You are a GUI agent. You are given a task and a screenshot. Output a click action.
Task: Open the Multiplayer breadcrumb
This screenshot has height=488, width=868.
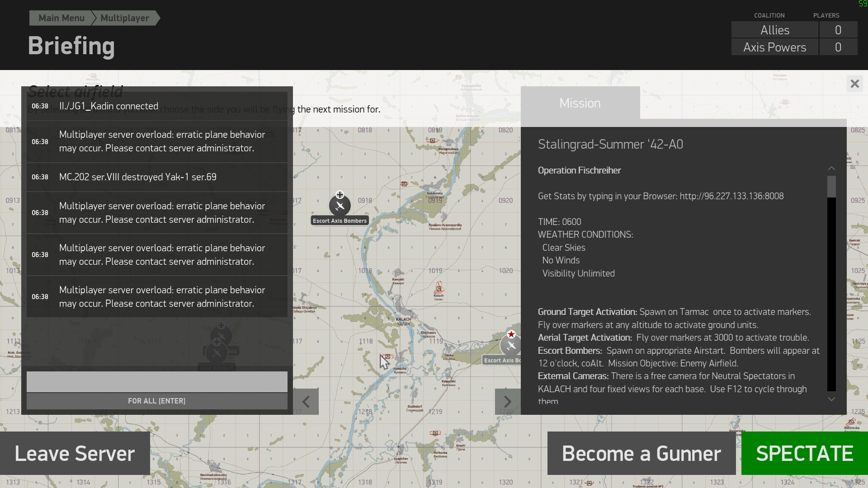(125, 18)
